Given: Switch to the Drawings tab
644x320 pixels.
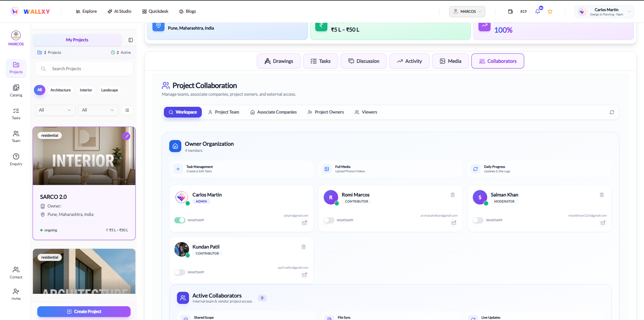Looking at the screenshot, I should [279, 61].
